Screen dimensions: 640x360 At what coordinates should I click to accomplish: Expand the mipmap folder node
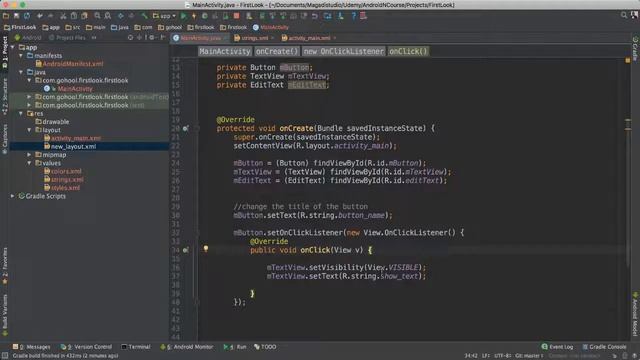[29, 155]
